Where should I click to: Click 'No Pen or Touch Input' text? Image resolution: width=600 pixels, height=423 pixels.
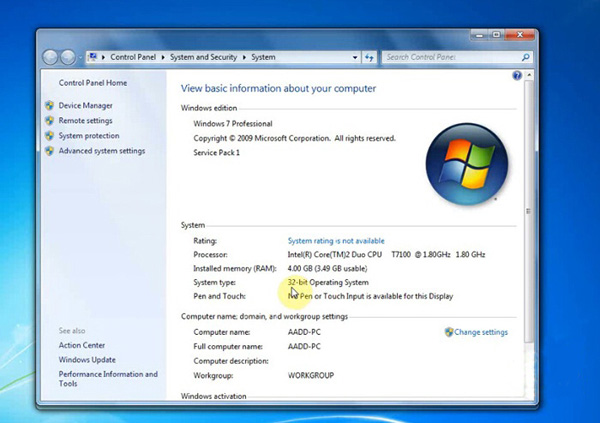coord(370,296)
